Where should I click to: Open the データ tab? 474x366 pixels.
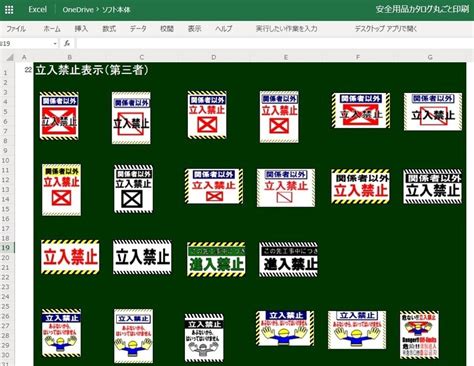(138, 29)
